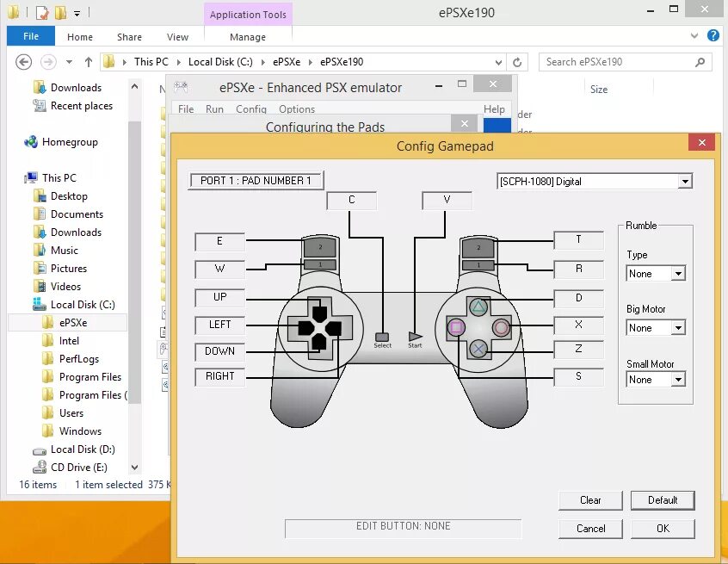728x564 pixels.
Task: Open the ePSXe Run menu
Action: coord(214,109)
